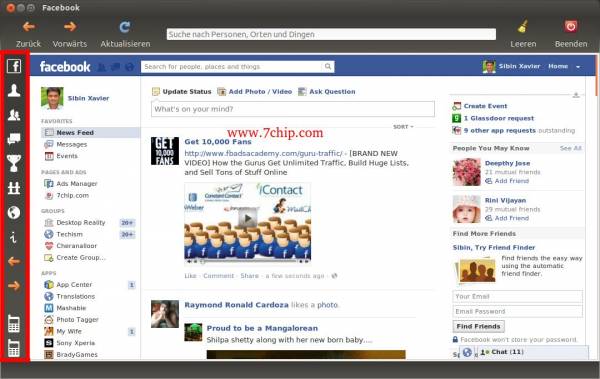Click the Leeren broom icon
The height and width of the screenshot is (379, 600).
point(523,27)
